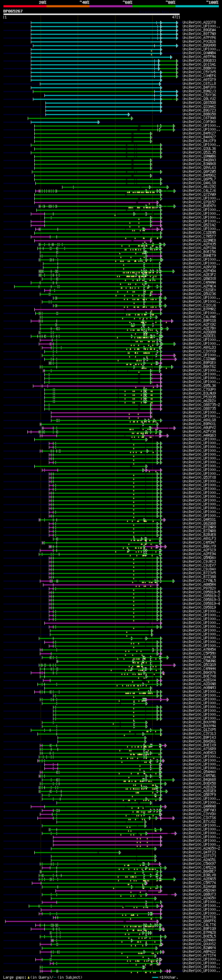Select hit label UniRef100_Q9LYU2
This screenshot has height=980, width=222.
[x=199, y=99]
